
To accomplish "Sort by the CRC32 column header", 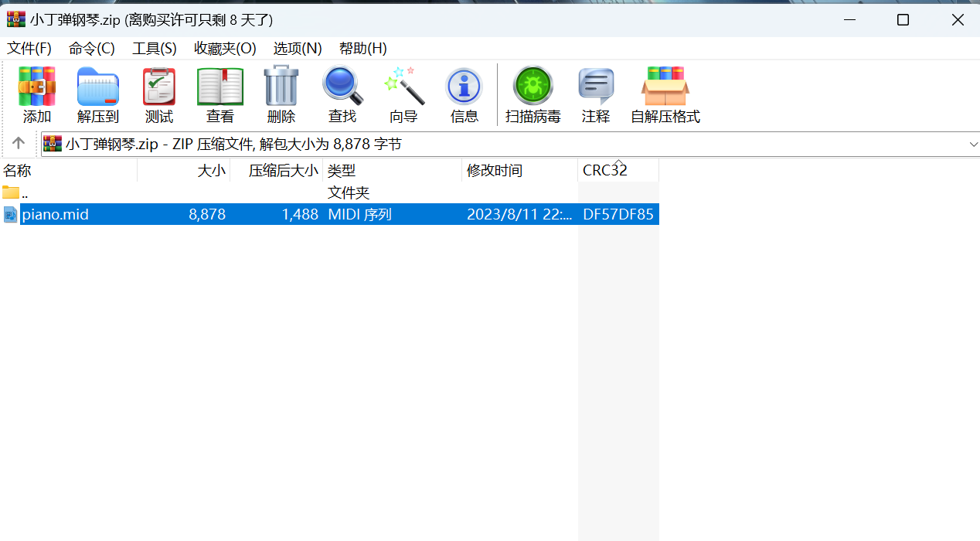I will pos(618,170).
